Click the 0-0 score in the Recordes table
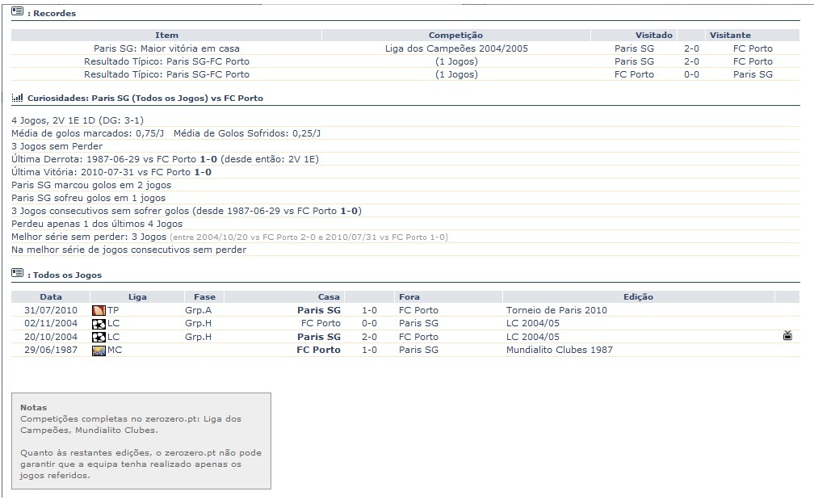814x504 pixels. point(691,75)
